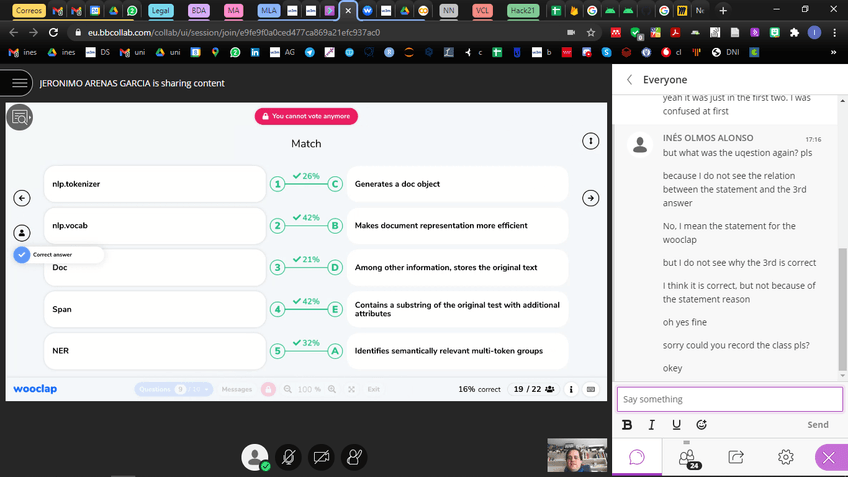Zoom in the Wooclap slide

point(332,389)
